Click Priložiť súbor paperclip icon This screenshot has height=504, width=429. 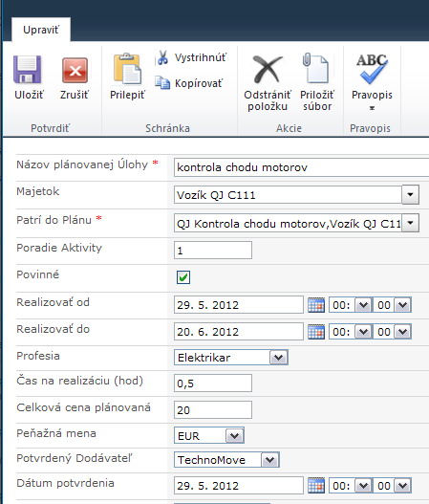pos(315,68)
